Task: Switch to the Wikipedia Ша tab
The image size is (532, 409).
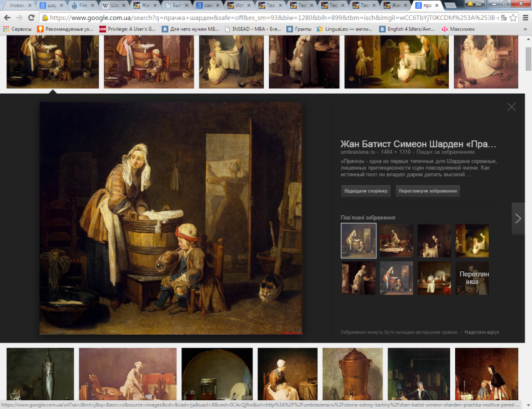Action: 114,5
